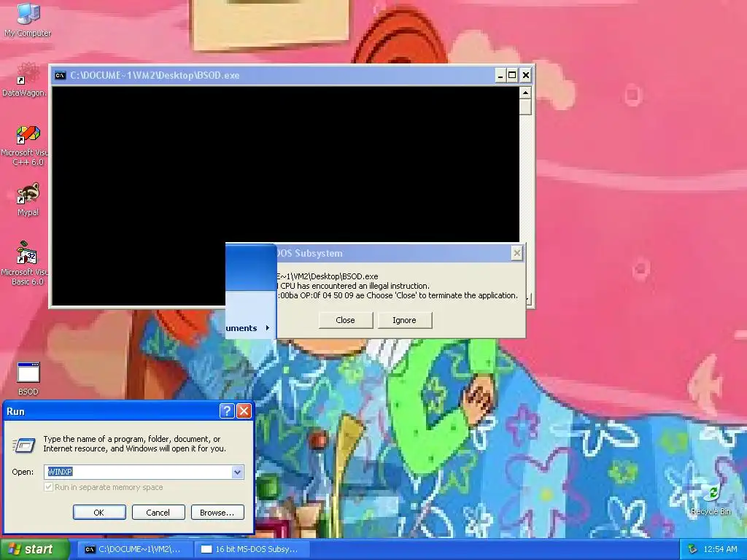Click the system tray network icon
The height and width of the screenshot is (560, 747).
pos(692,549)
